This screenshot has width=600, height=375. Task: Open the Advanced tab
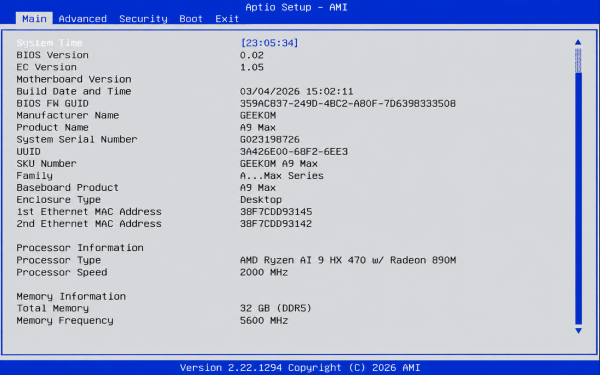coord(82,19)
